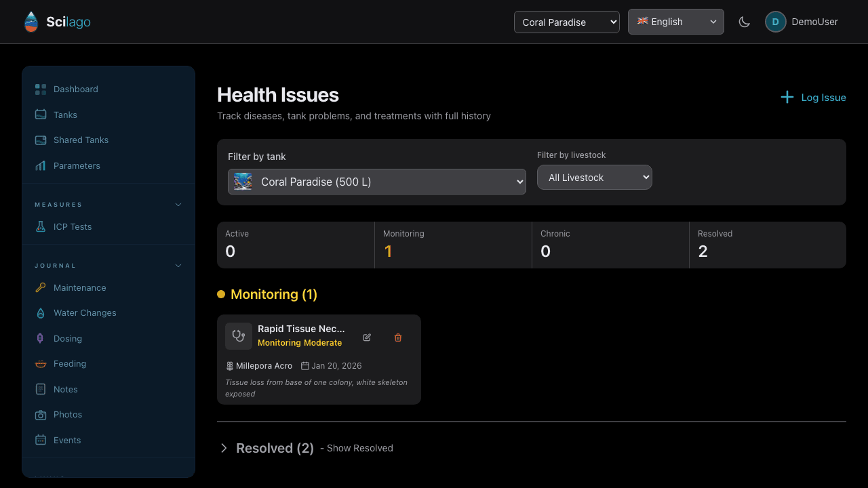Click the Jan 20, 2026 date

pos(332,366)
